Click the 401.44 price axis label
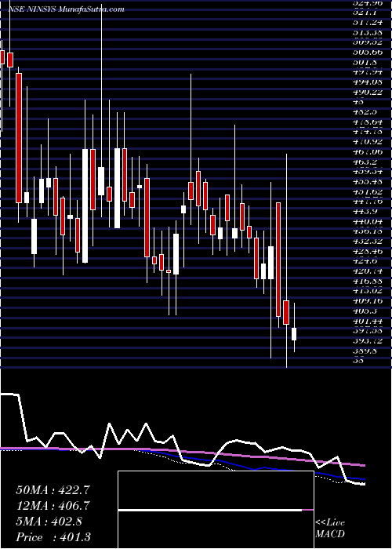Screen dimensions: 392x549 pyautogui.click(x=367, y=321)
